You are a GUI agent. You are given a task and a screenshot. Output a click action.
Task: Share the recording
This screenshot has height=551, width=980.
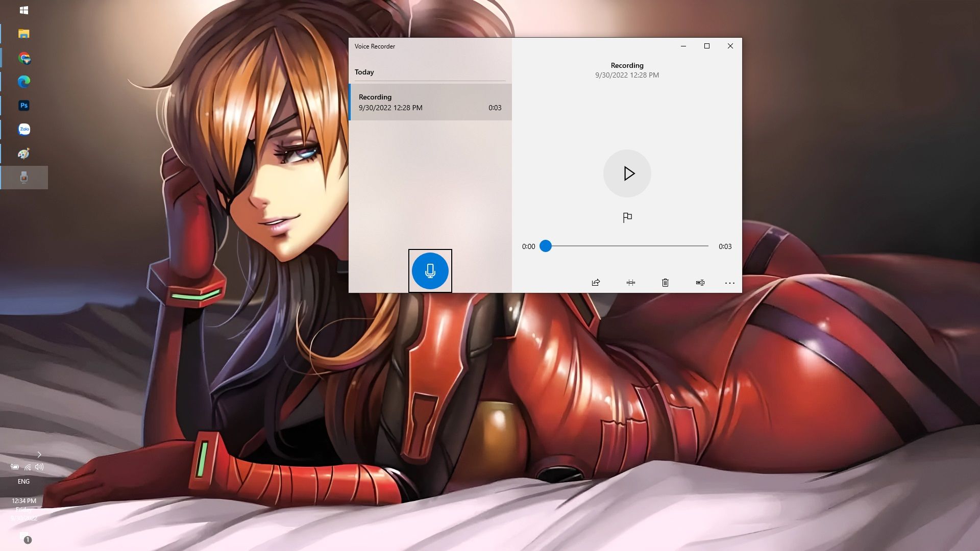click(x=596, y=283)
